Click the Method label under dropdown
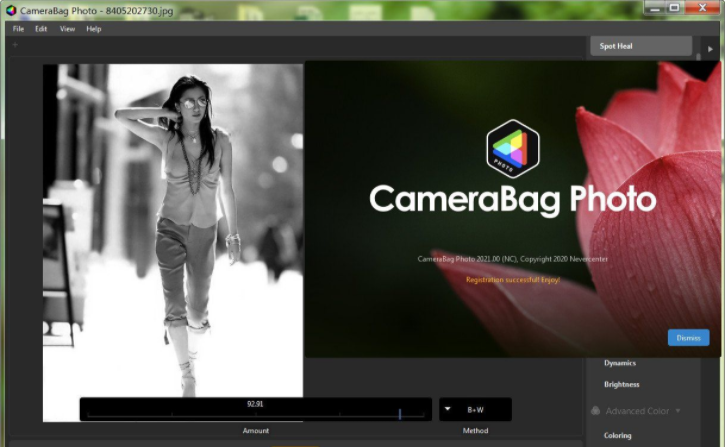The height and width of the screenshot is (447, 726). 476,430
